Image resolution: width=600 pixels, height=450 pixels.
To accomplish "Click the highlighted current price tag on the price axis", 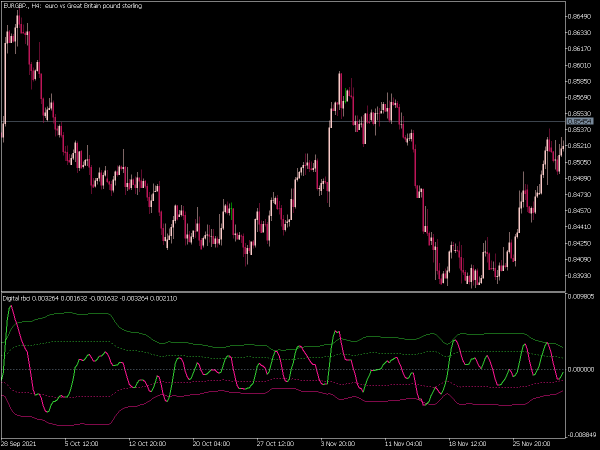I will pyautogui.click(x=580, y=122).
